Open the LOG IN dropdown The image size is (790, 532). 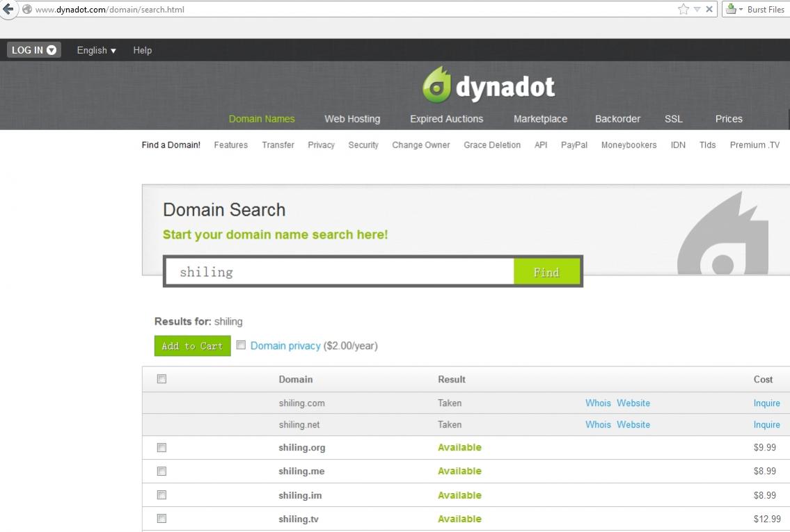pos(33,50)
